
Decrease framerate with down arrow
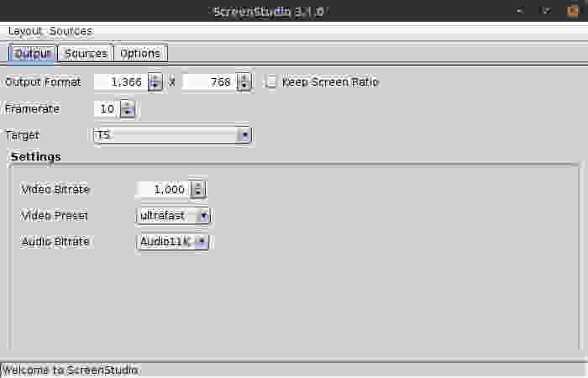click(128, 113)
